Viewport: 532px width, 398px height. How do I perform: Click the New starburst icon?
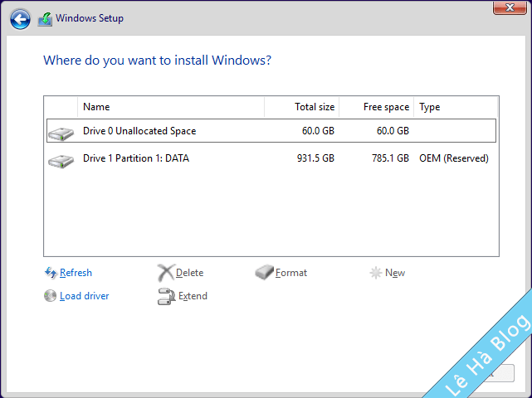376,273
